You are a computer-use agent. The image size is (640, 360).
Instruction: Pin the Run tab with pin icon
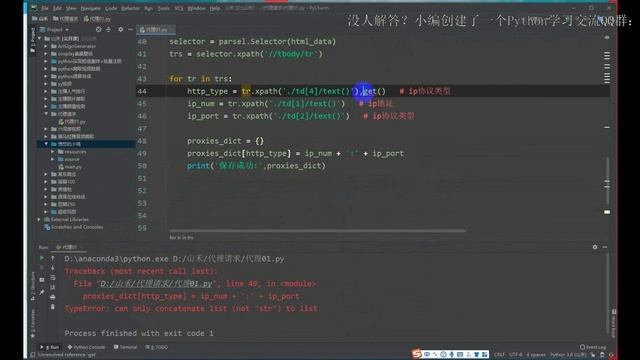42,292
